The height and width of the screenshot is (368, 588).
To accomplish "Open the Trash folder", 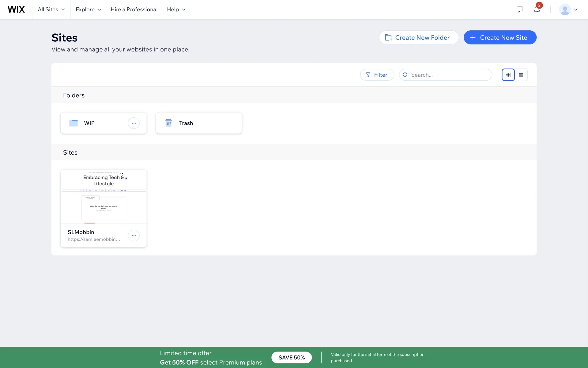I will pos(198,123).
